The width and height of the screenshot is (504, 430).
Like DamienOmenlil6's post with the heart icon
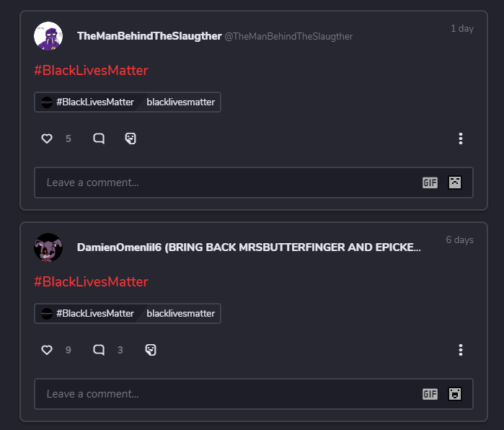[x=47, y=350]
